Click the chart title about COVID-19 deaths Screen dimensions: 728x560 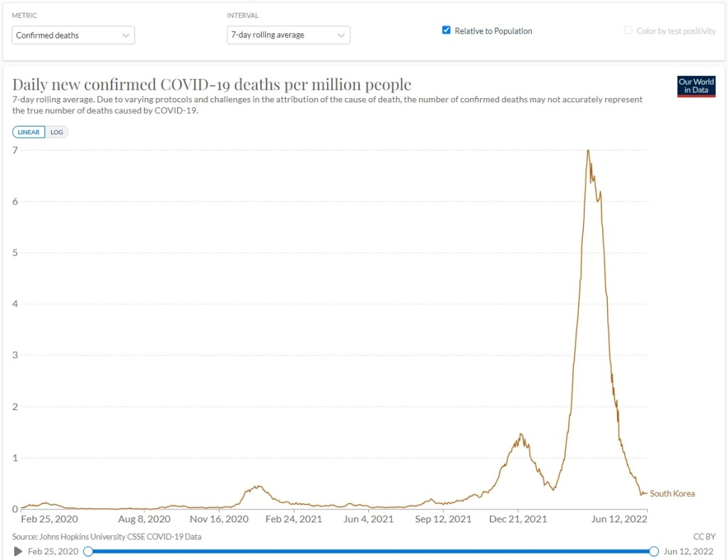pyautogui.click(x=212, y=85)
